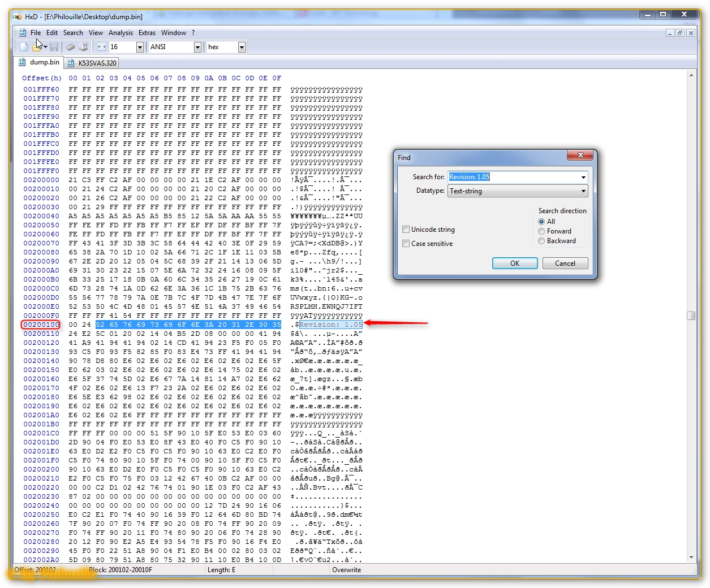Choose Backward search direction option
The image size is (710, 588).
[x=541, y=241]
